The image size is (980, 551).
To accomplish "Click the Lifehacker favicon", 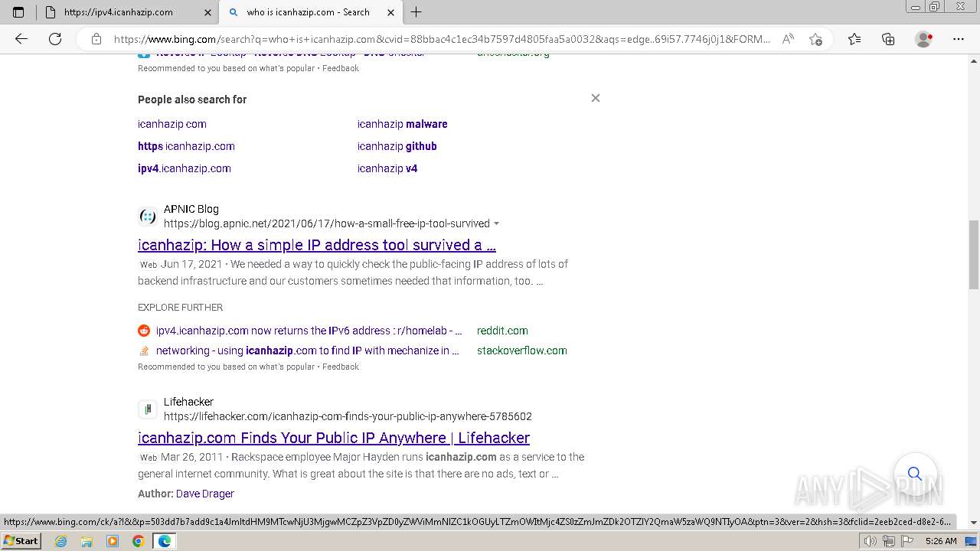I will coord(147,409).
